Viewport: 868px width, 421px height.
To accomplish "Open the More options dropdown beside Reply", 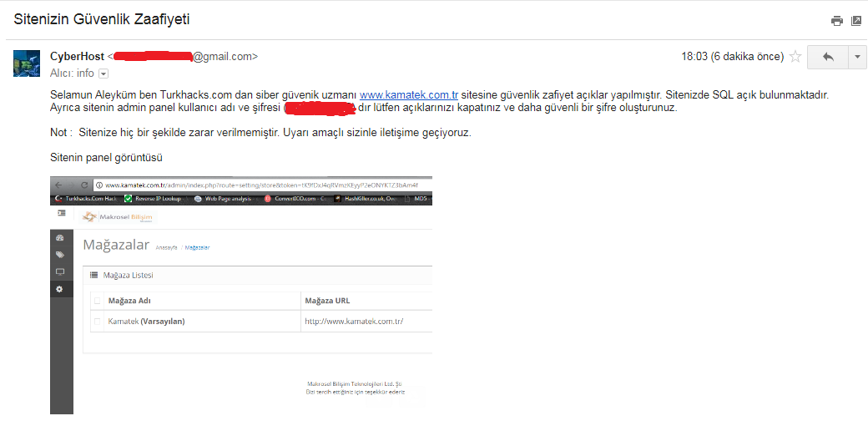I will coord(857,57).
